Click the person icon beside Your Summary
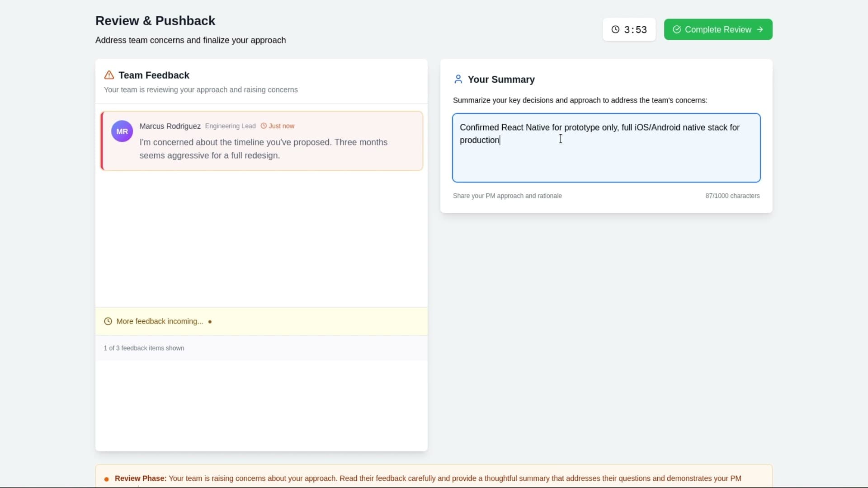Viewport: 868px width, 488px height. coord(458,79)
